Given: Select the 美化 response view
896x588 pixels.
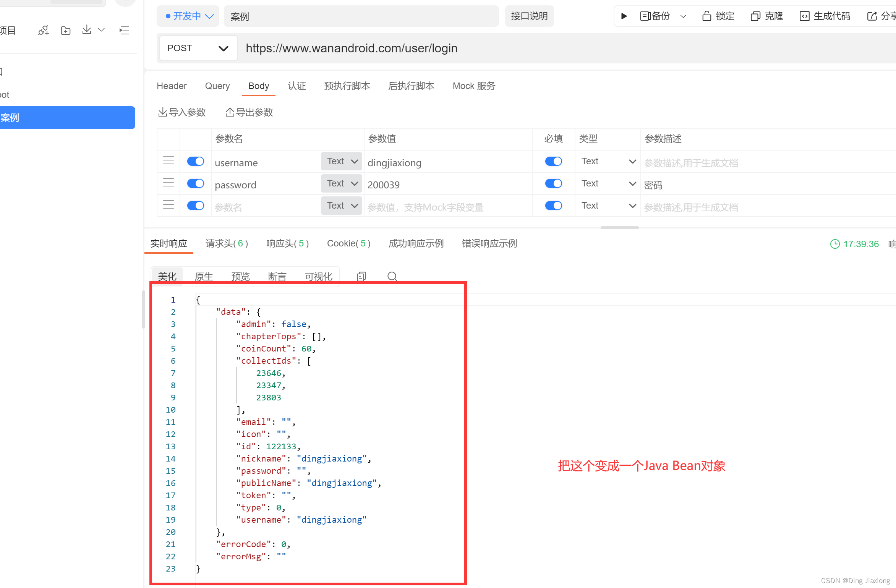Looking at the screenshot, I should (x=167, y=276).
